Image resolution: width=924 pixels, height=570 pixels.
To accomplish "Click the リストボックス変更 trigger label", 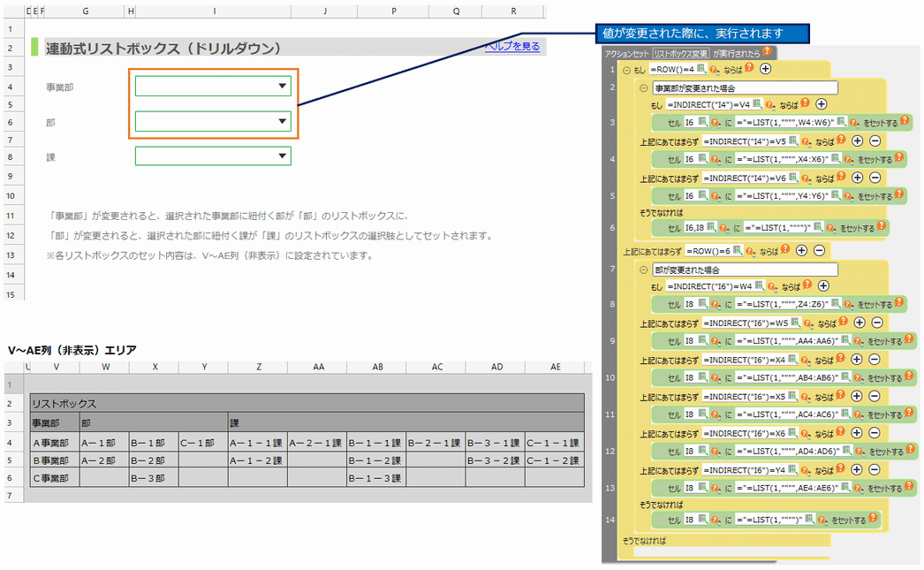I will [x=682, y=54].
